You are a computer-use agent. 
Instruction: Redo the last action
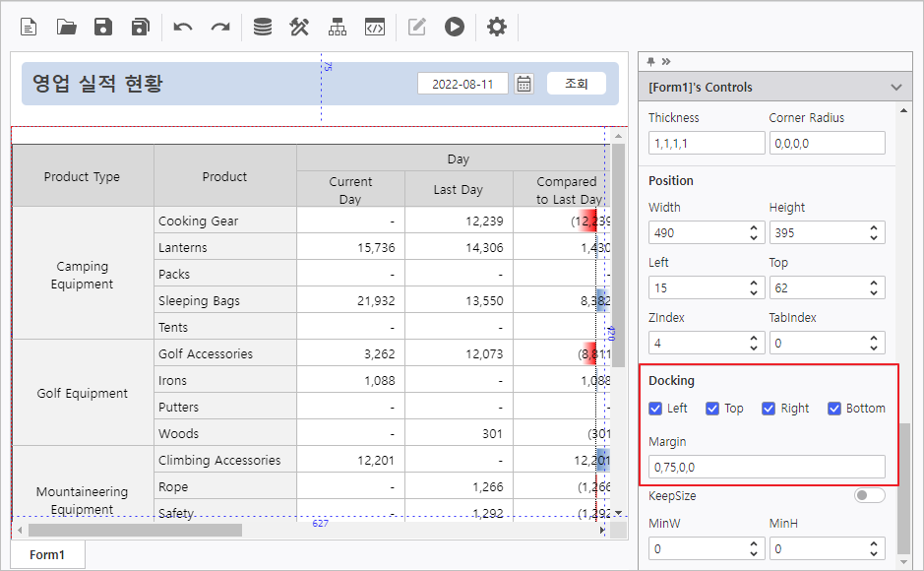(220, 28)
